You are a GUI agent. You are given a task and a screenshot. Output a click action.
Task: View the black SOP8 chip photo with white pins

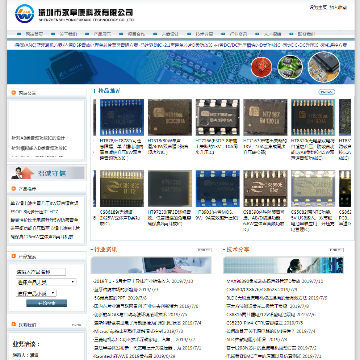pos(218,117)
